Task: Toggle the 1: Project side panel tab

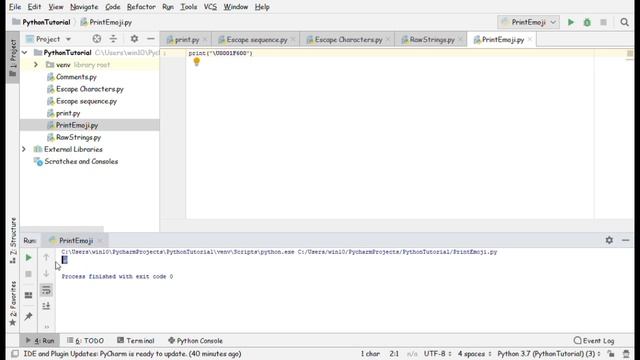Action: point(13,58)
